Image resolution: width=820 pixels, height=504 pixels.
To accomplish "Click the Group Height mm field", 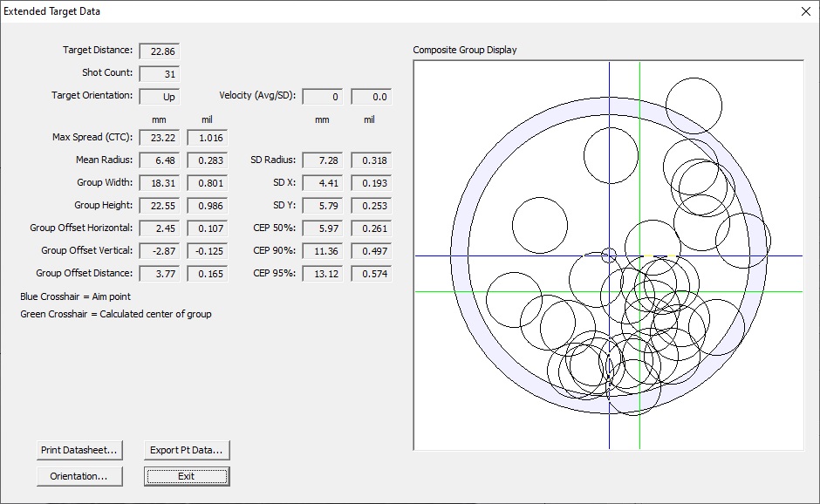I will 160,206.
